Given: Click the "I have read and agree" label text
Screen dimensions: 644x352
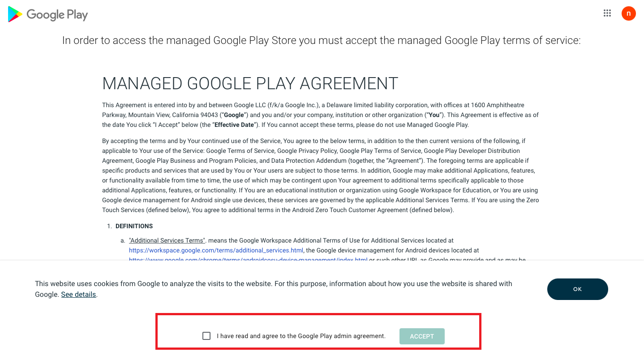Looking at the screenshot, I should (x=301, y=336).
